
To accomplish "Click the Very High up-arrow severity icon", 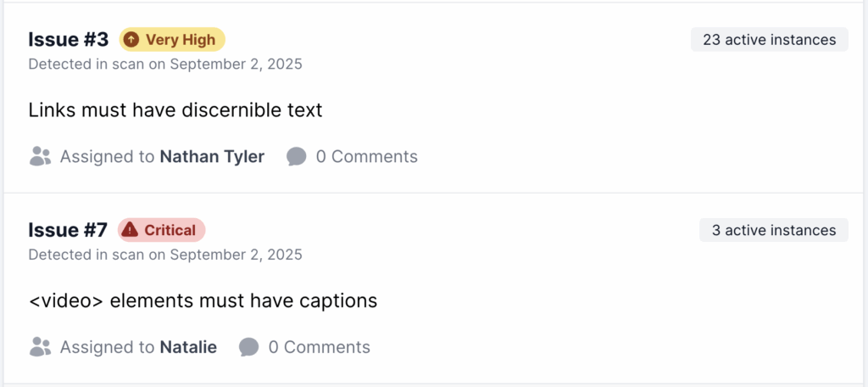I will coord(131,40).
